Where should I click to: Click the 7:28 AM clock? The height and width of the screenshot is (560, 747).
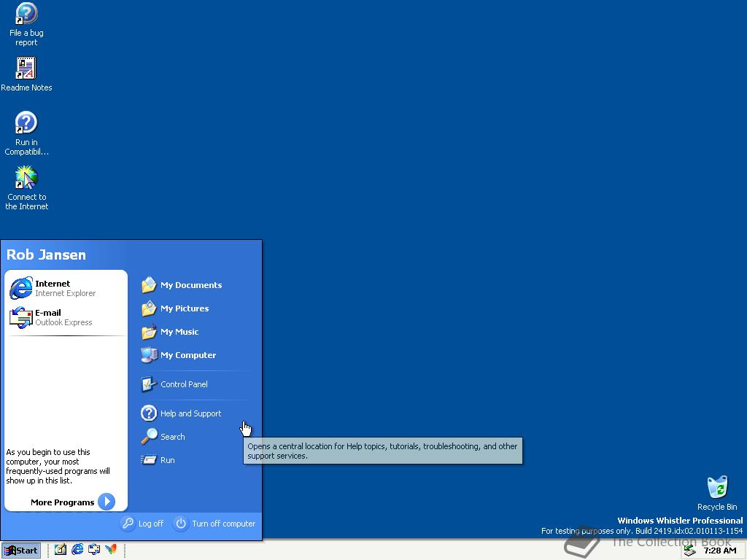720,551
